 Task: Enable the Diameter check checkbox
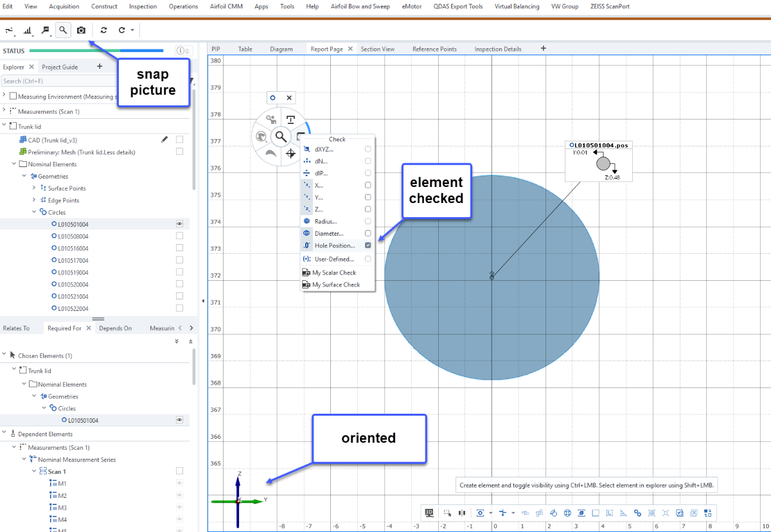click(368, 233)
